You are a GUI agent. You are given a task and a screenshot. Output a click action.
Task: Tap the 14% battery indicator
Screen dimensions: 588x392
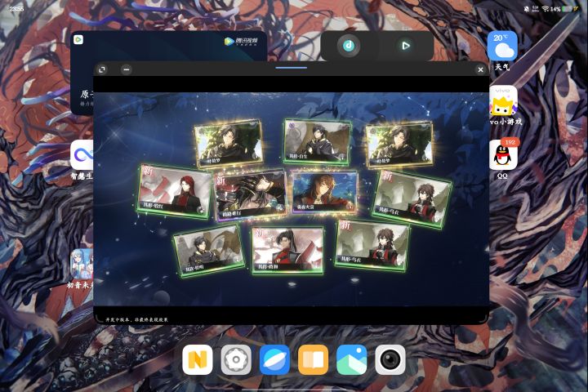tap(563, 9)
